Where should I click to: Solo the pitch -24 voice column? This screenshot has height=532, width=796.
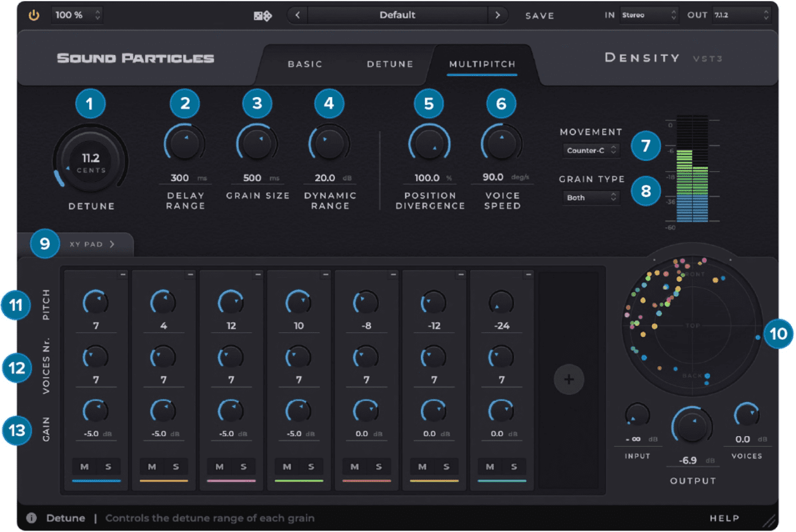(x=514, y=467)
